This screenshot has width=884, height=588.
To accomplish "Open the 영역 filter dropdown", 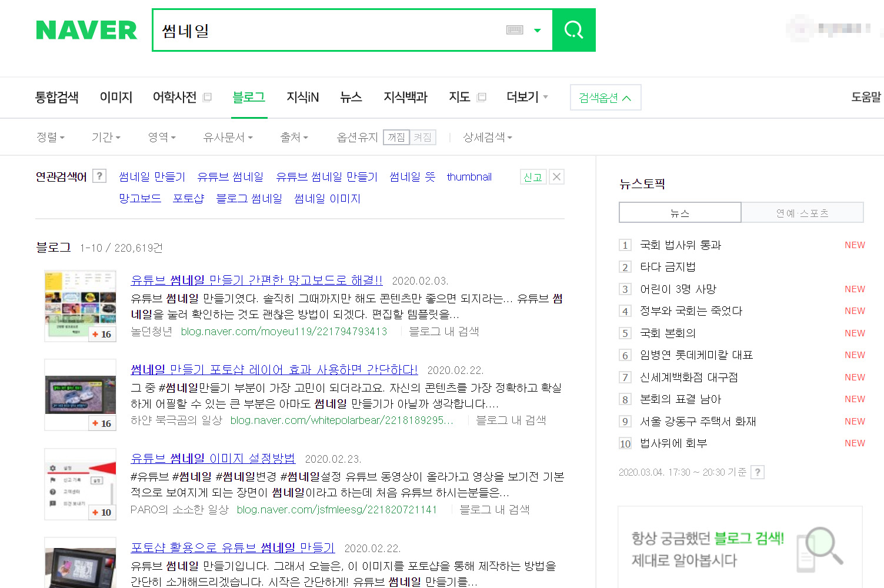I will coord(162,137).
